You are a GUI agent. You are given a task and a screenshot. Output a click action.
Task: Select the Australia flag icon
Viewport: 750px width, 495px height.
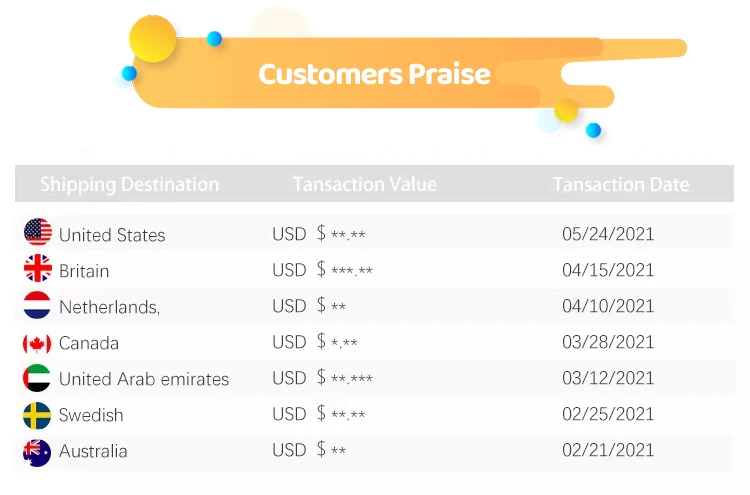coord(37,451)
